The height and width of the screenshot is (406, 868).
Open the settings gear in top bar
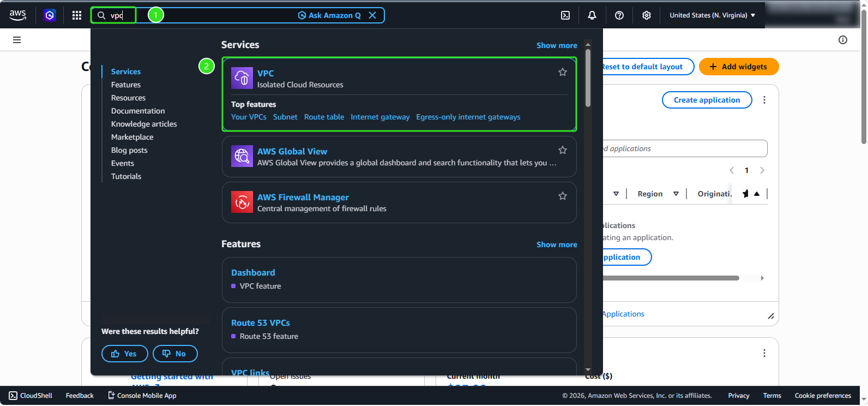647,15
